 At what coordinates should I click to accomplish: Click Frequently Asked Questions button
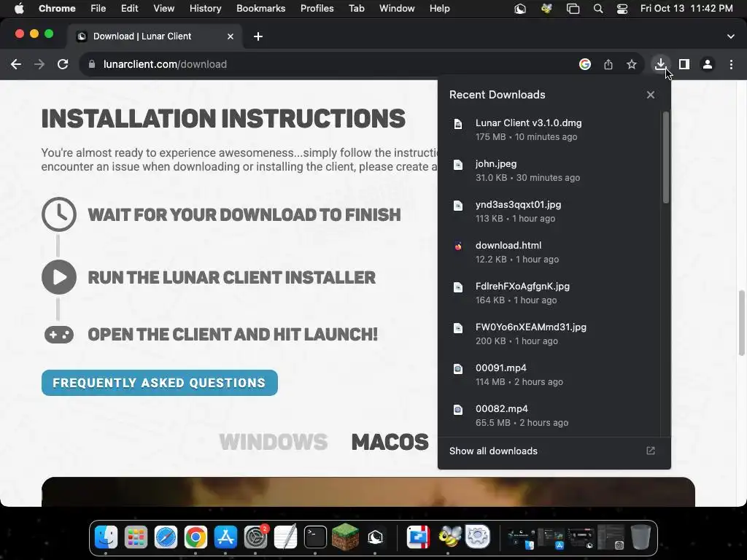click(x=160, y=383)
